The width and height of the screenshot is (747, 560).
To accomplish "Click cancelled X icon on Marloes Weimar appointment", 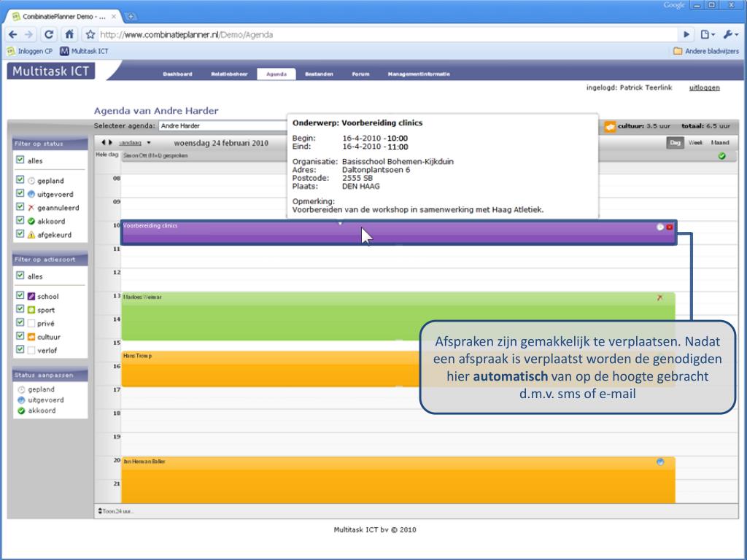I will tap(659, 297).
